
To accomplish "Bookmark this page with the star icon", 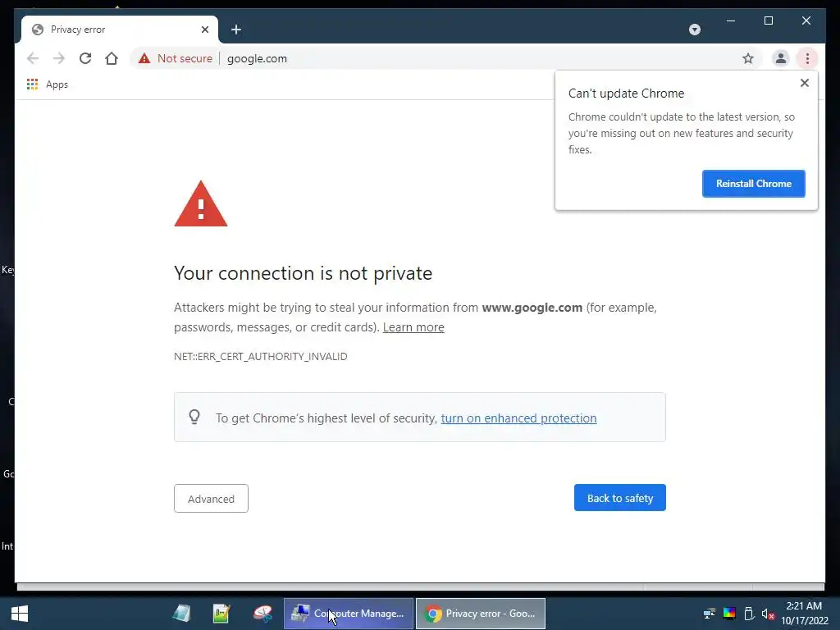I will click(748, 58).
